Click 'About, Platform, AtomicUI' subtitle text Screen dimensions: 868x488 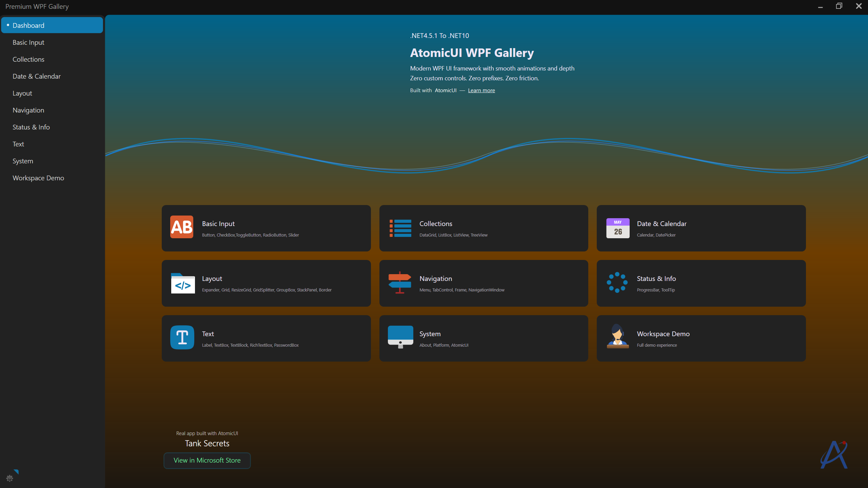444,345
